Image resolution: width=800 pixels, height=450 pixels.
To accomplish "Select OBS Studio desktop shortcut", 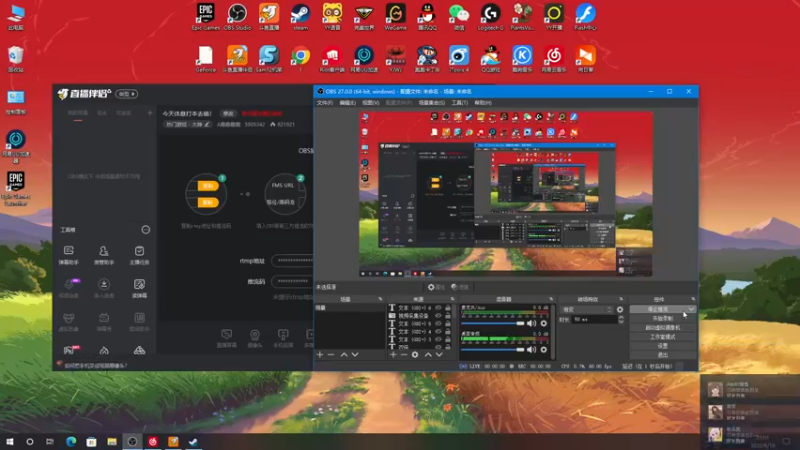I will click(237, 17).
